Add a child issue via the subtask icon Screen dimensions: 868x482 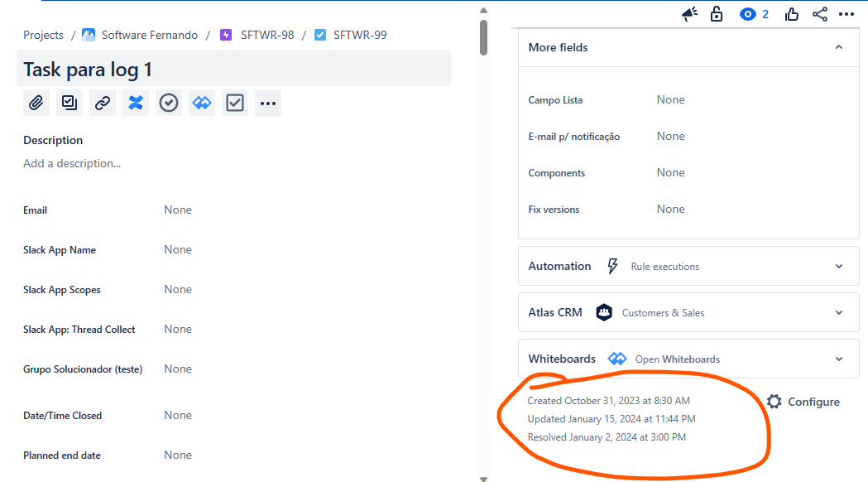69,102
